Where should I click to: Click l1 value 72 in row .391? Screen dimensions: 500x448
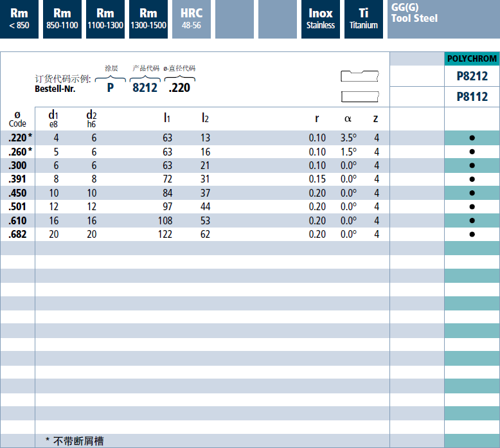167,179
